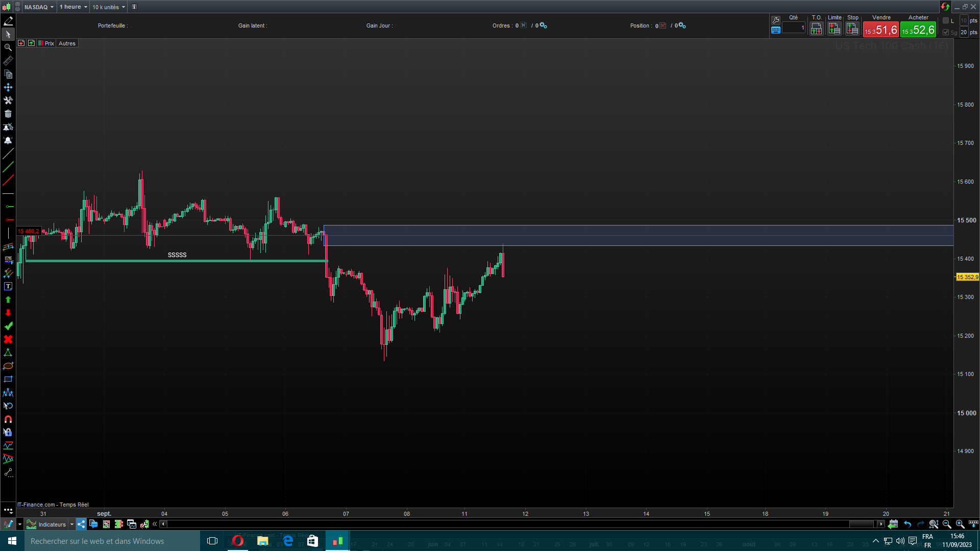Image resolution: width=980 pixels, height=551 pixels.
Task: Open trading settings wrench icon
Action: [776, 20]
